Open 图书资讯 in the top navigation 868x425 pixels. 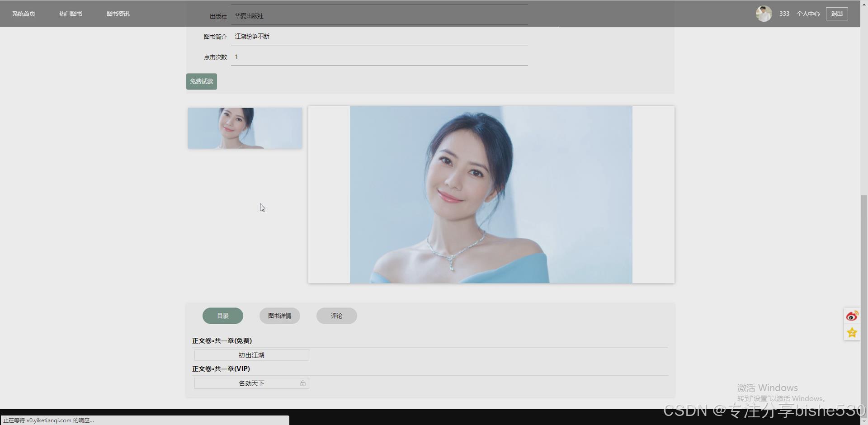coord(118,14)
